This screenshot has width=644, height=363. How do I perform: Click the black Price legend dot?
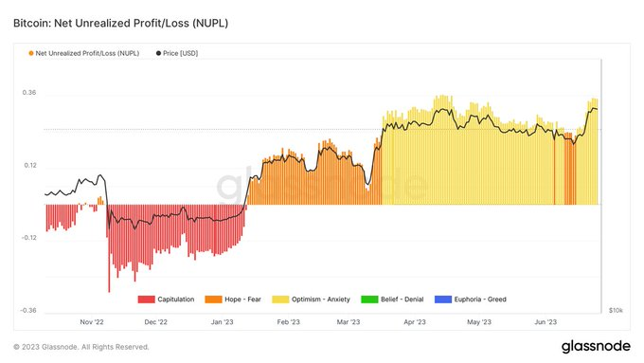click(158, 53)
